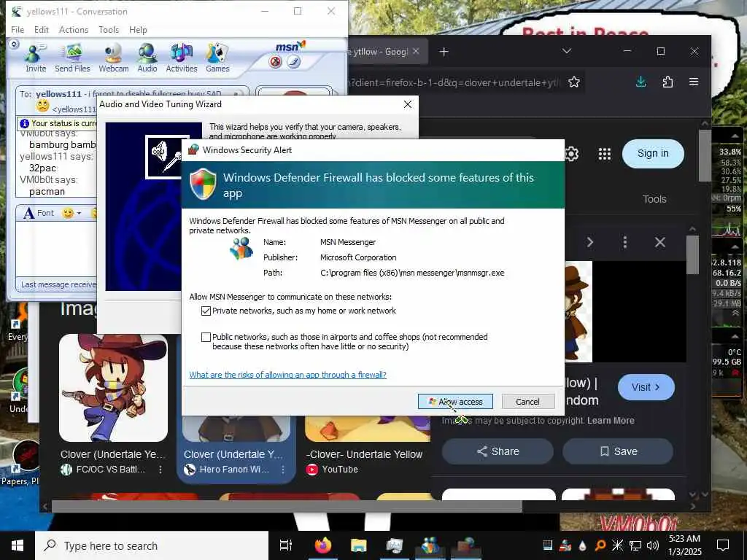The image size is (747, 560).
Task: Open the Tools menu in conversation window
Action: pyautogui.click(x=109, y=29)
